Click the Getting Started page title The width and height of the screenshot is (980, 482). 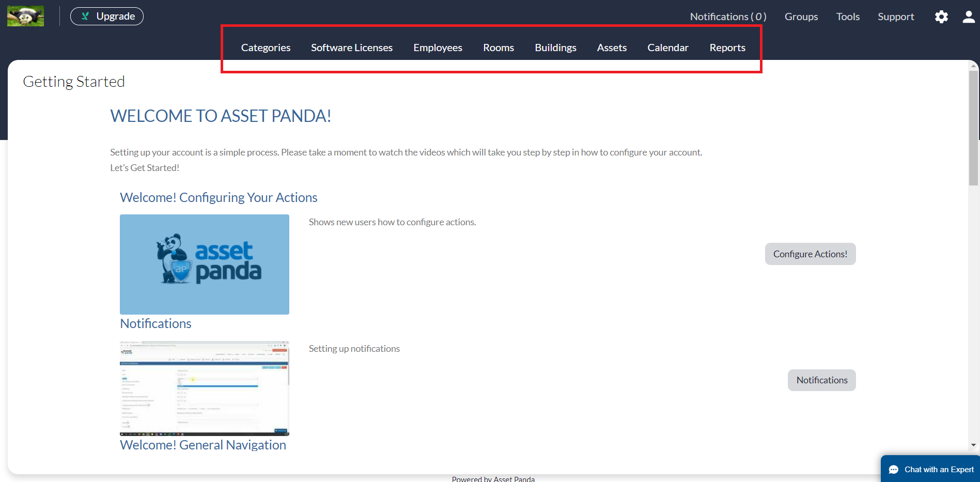(x=74, y=82)
